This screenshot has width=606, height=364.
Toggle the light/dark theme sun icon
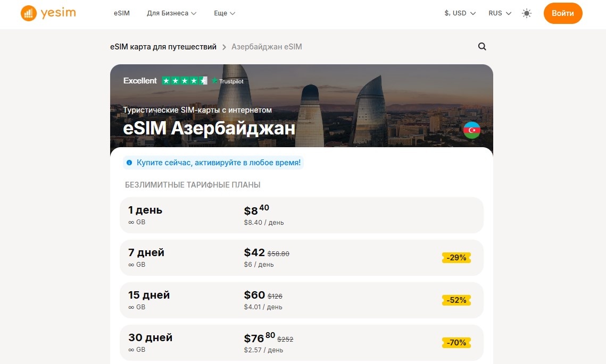coord(526,13)
